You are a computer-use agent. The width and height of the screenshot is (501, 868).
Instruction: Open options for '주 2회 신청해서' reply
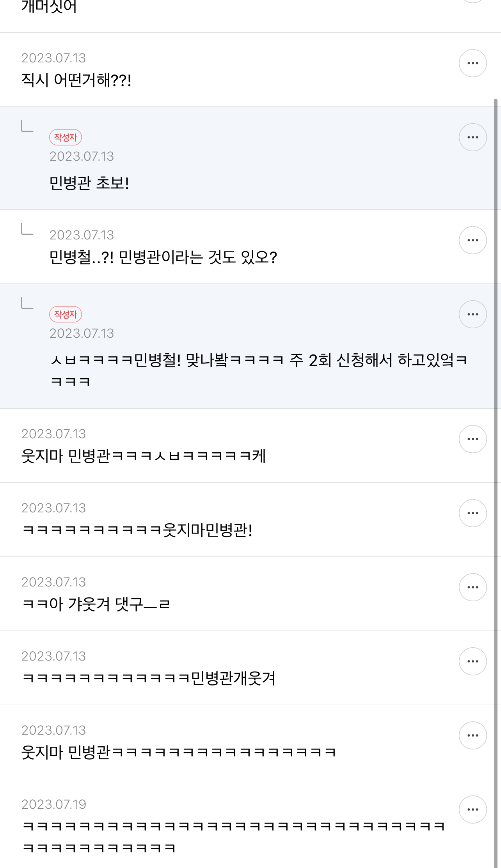473,314
